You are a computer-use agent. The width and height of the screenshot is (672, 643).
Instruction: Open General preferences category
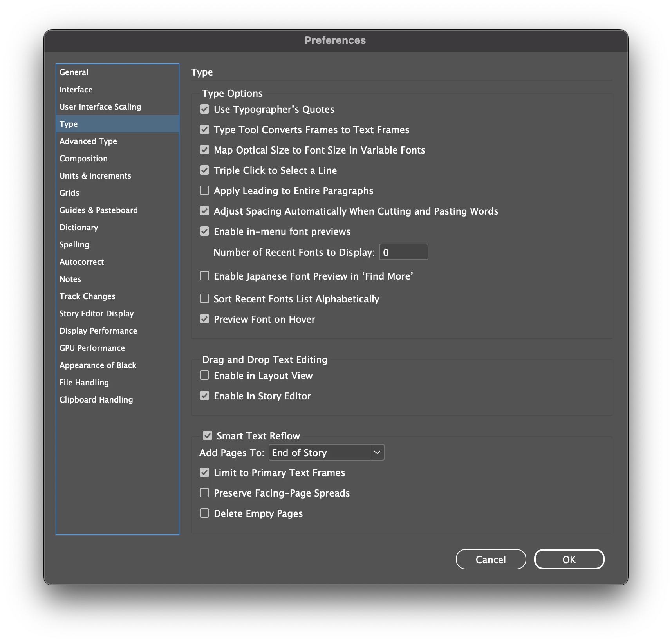[117, 72]
